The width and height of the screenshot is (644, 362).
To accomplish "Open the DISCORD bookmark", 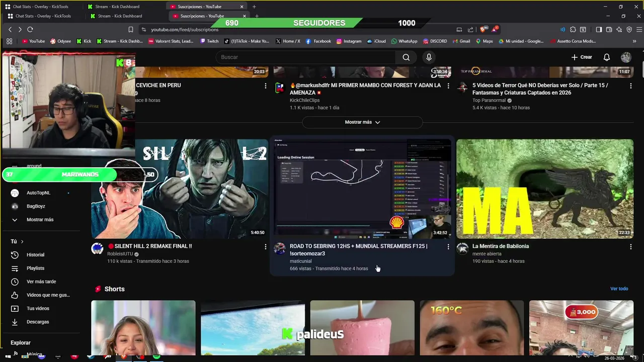I will (434, 41).
